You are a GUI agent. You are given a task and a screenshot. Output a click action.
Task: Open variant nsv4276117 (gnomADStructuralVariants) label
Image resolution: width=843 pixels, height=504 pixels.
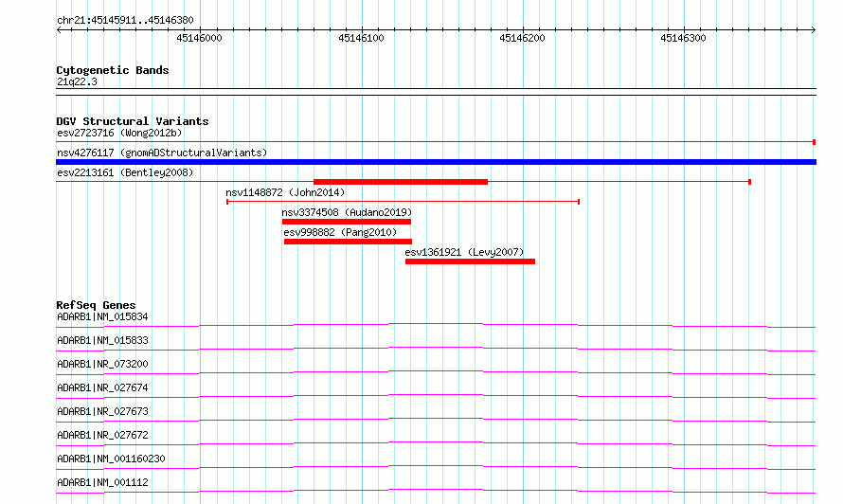(x=162, y=153)
